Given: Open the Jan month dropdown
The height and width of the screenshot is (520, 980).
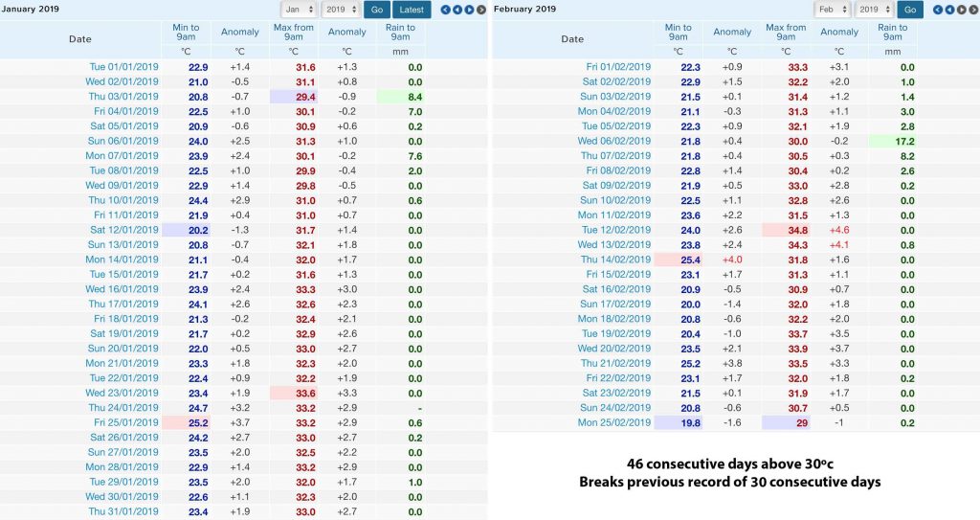Looking at the screenshot, I should 299,10.
